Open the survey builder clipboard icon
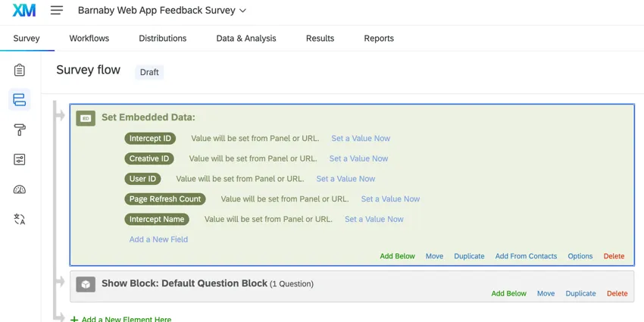The image size is (644, 322). [20, 70]
